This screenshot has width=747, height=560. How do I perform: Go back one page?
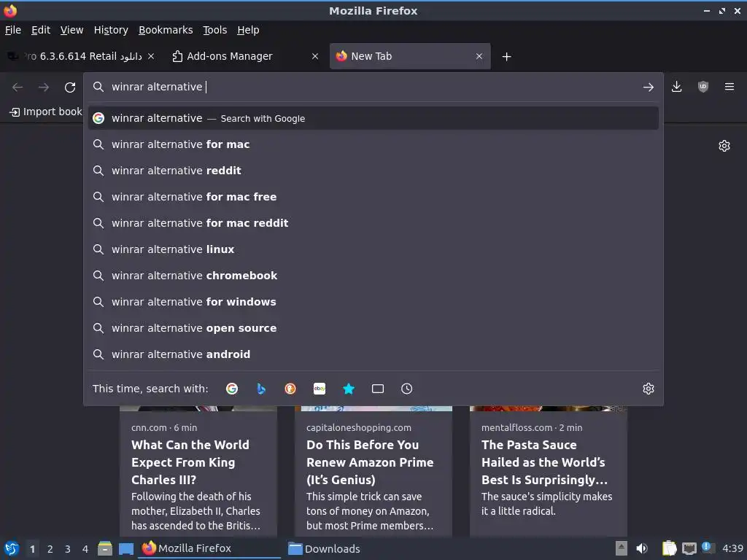coord(18,87)
